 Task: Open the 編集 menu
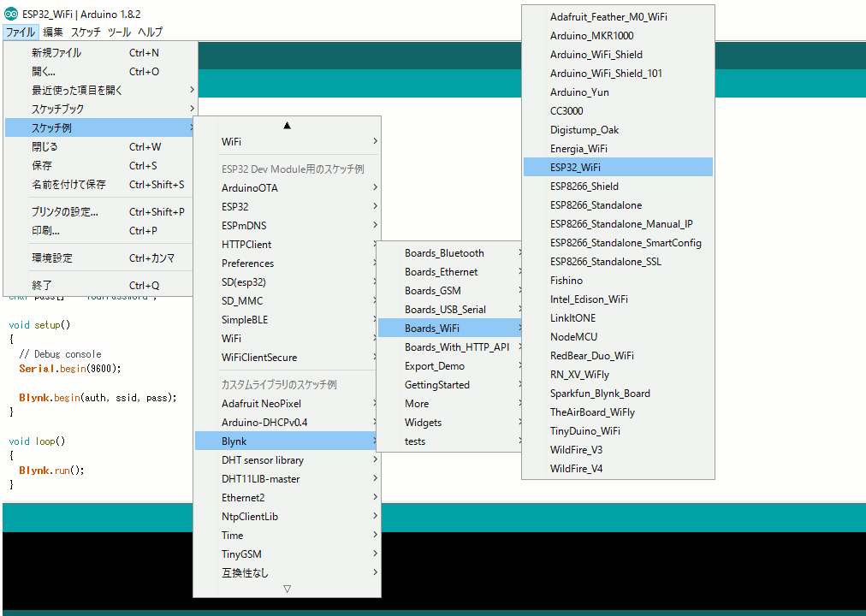coord(53,32)
